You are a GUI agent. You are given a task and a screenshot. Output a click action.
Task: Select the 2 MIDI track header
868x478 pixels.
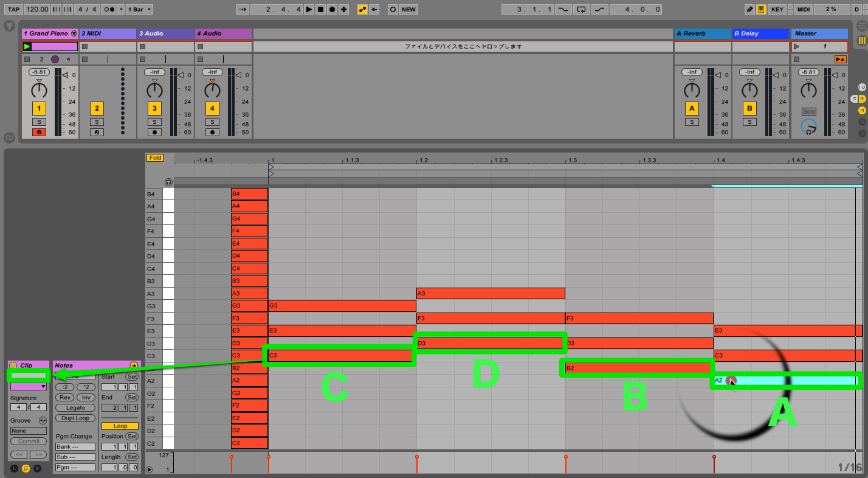tap(108, 33)
